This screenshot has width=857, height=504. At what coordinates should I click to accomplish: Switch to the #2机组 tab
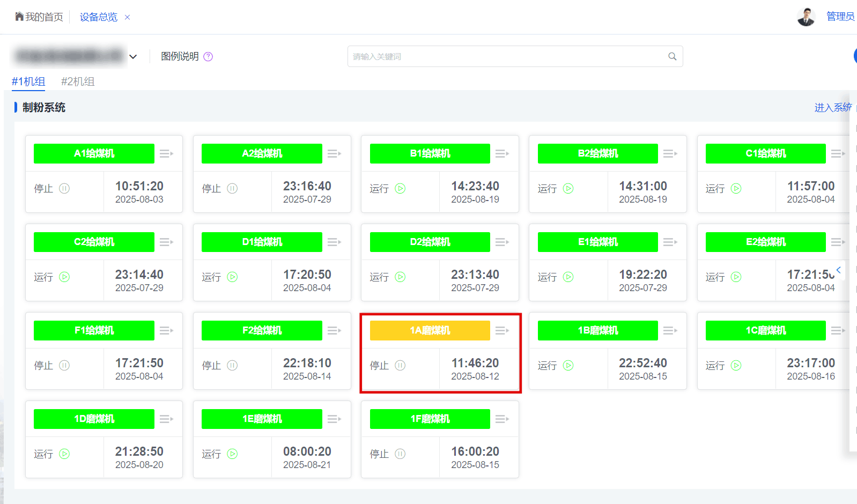(78, 81)
